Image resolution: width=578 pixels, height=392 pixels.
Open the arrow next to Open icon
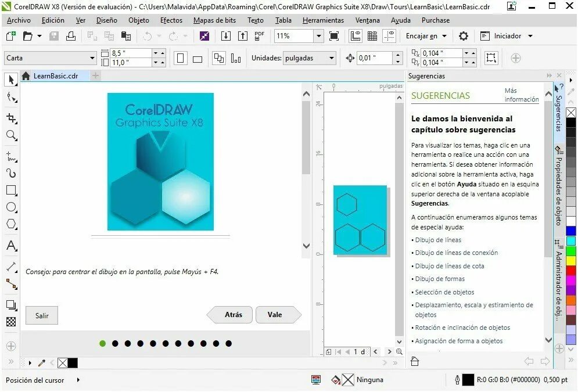[40, 36]
